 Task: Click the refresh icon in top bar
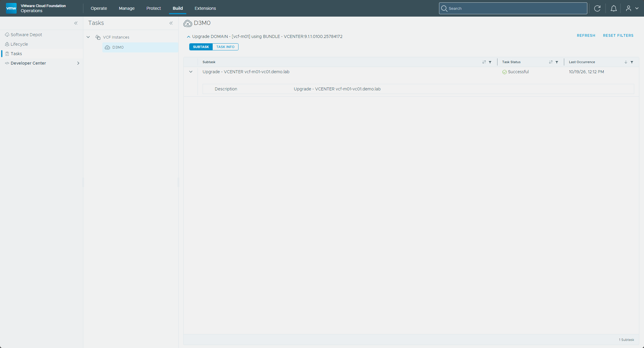coord(597,8)
